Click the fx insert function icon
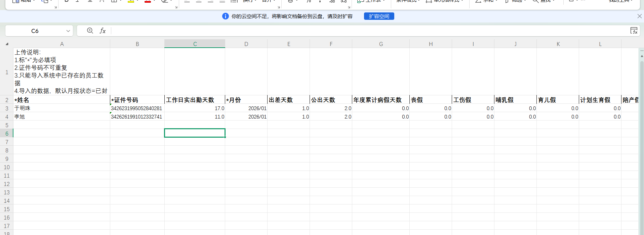 tap(103, 31)
